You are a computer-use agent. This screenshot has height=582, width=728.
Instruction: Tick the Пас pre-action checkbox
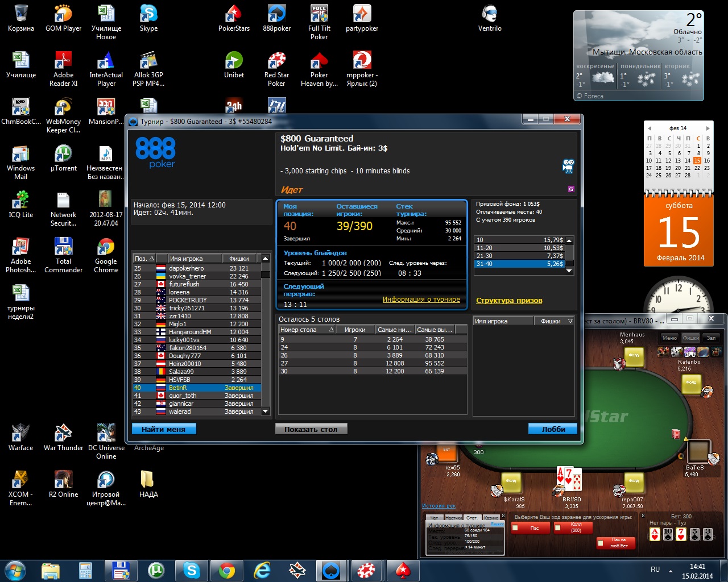click(x=515, y=528)
